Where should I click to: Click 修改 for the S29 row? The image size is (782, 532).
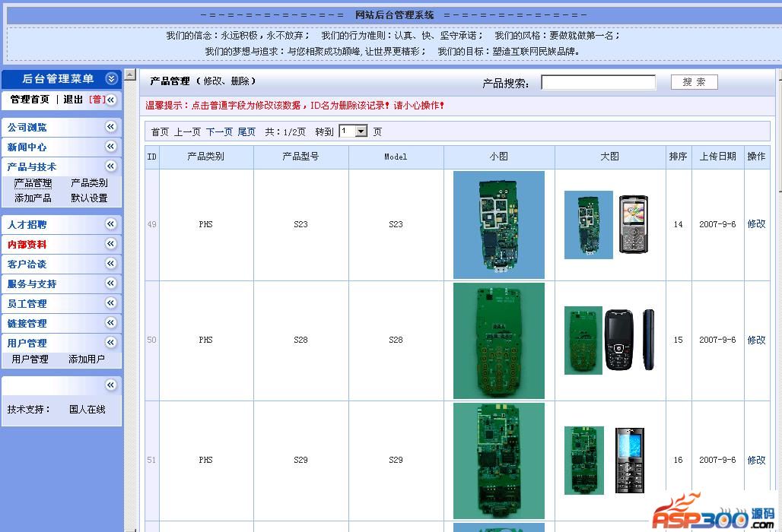757,461
